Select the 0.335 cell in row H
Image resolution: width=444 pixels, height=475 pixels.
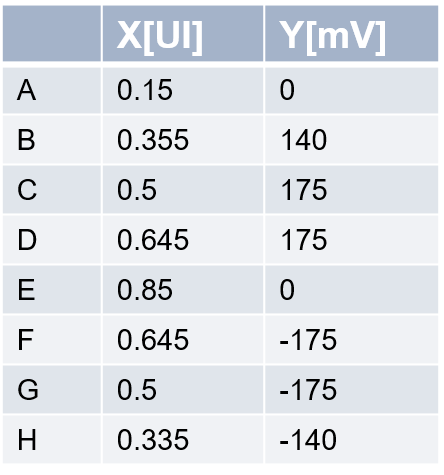[183, 440]
